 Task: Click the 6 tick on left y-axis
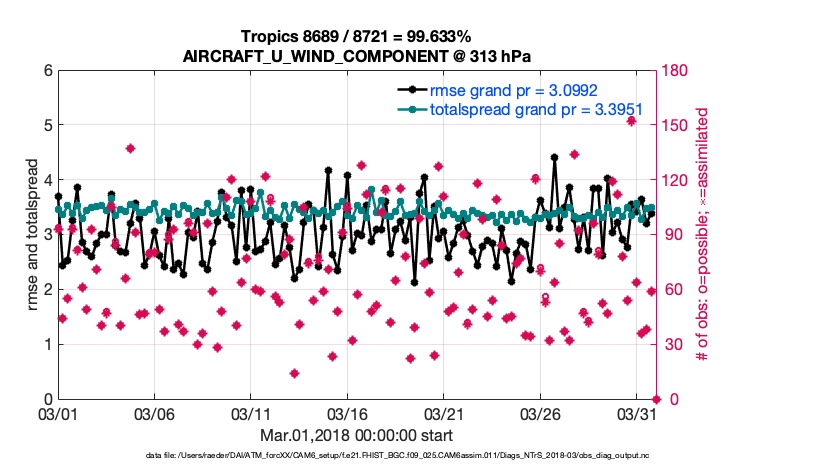[45, 70]
